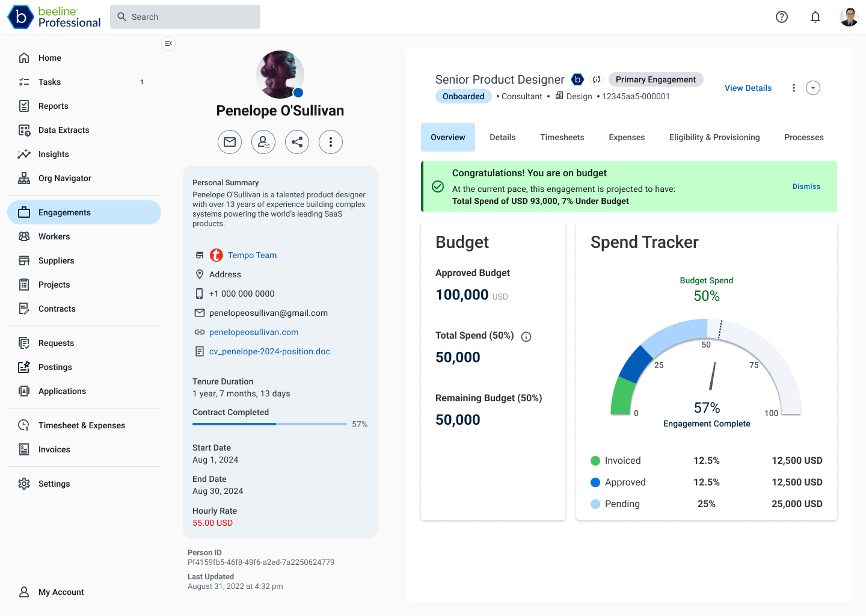Viewport: 866px width, 616px height.
Task: Click the View Details link
Action: (748, 88)
